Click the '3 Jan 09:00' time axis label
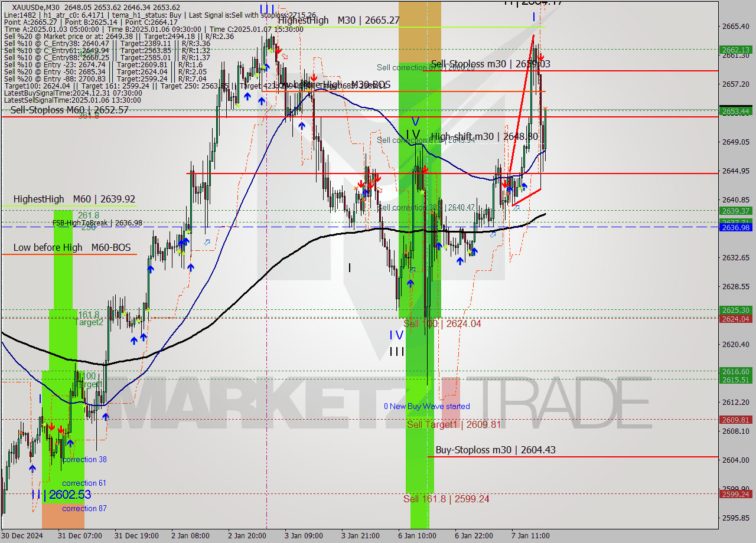This screenshot has width=756, height=543. [x=304, y=535]
